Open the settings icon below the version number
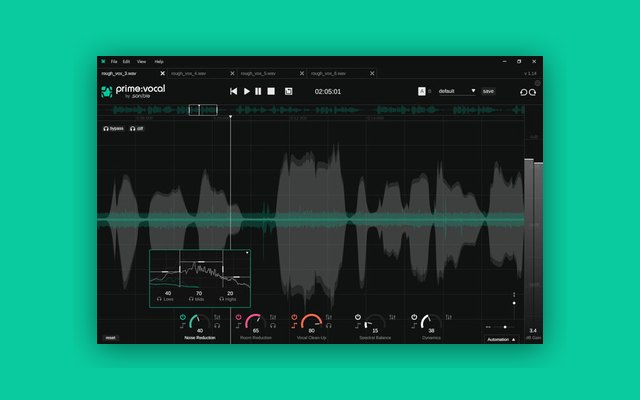The width and height of the screenshot is (640, 400). point(538,83)
